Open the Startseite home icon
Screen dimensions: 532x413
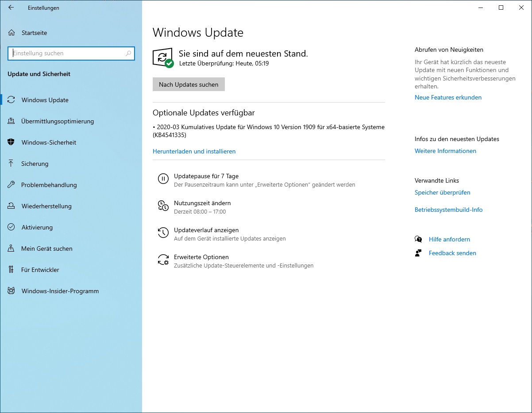[12, 33]
